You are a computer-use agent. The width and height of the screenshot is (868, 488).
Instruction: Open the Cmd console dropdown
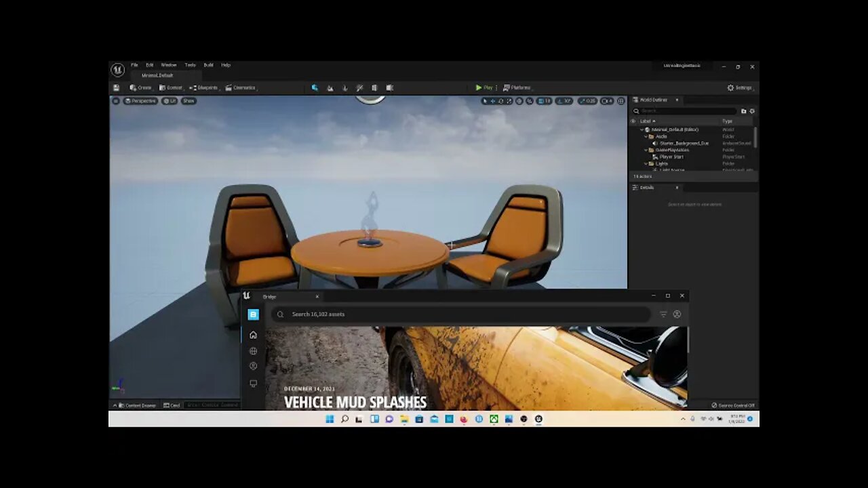tap(172, 405)
